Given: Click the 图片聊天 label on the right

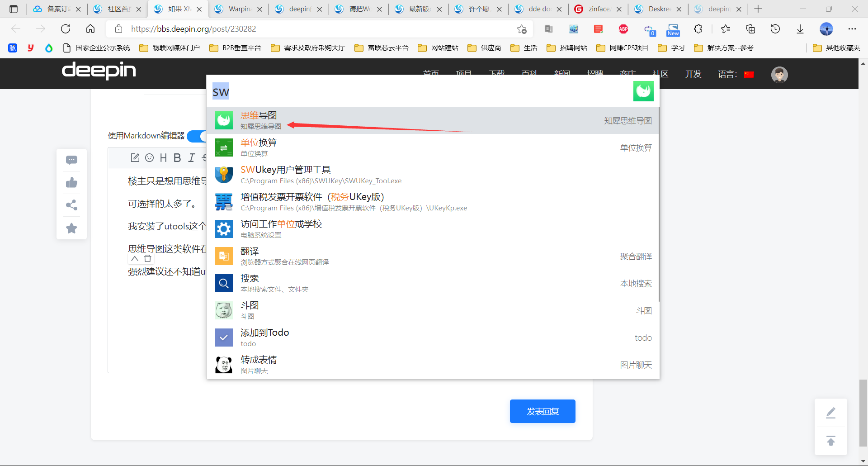Looking at the screenshot, I should tap(636, 365).
